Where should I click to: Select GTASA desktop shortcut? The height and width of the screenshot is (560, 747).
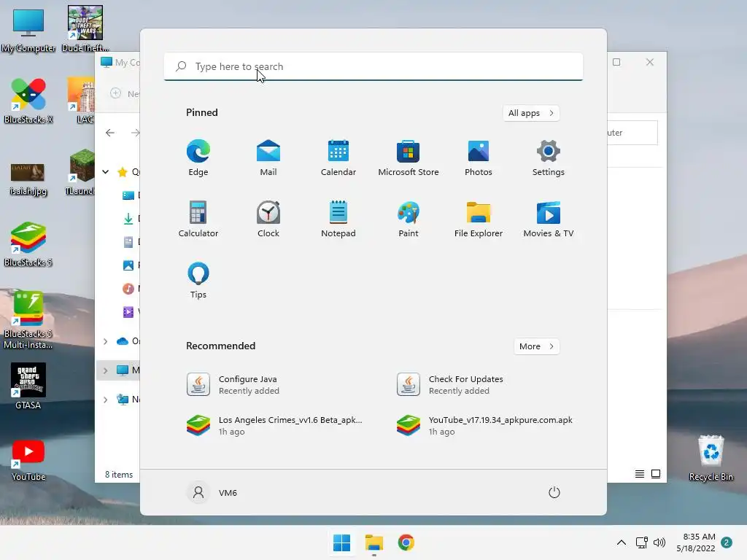pyautogui.click(x=28, y=386)
